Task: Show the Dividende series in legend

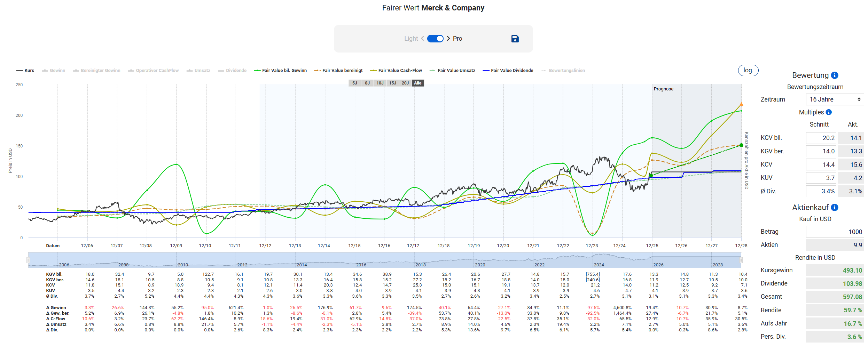Action: tap(232, 71)
